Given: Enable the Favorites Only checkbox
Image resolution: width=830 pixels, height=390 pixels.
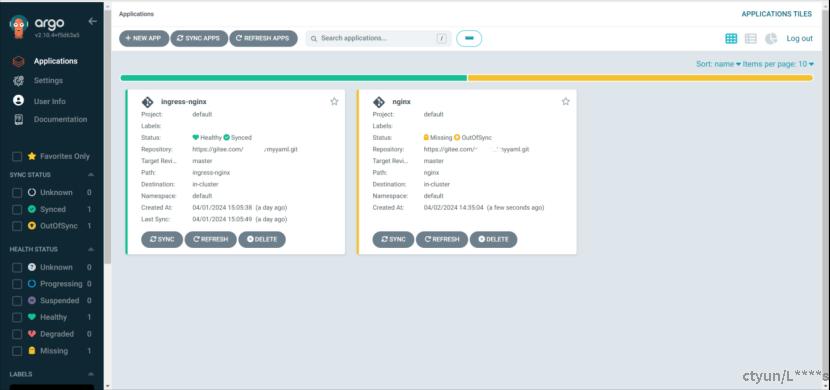Looking at the screenshot, I should click(17, 157).
